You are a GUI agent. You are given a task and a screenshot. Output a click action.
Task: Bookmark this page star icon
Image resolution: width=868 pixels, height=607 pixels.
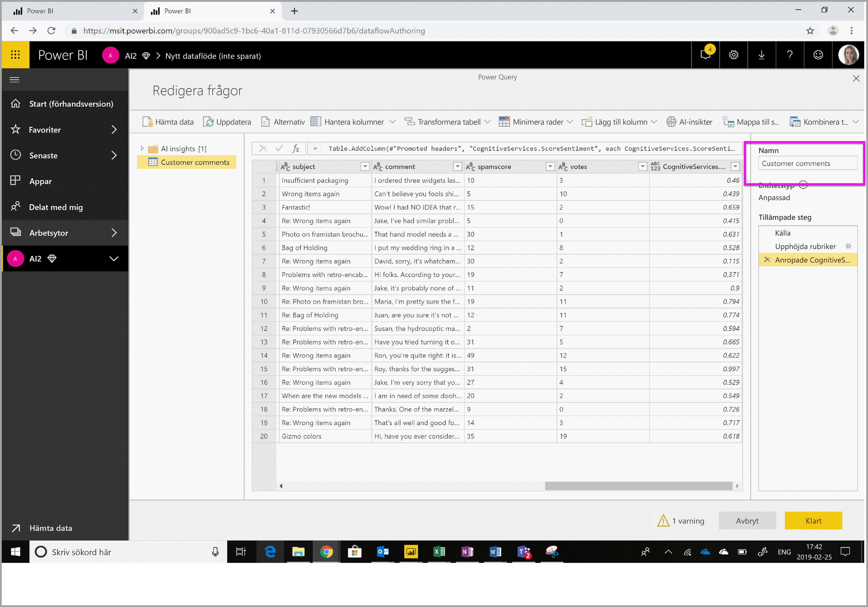click(x=810, y=31)
